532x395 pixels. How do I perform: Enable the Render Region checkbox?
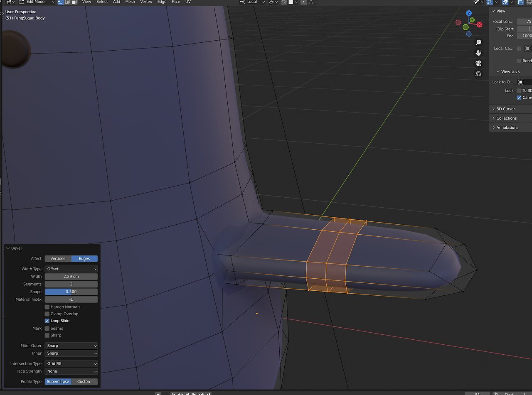[x=519, y=61]
